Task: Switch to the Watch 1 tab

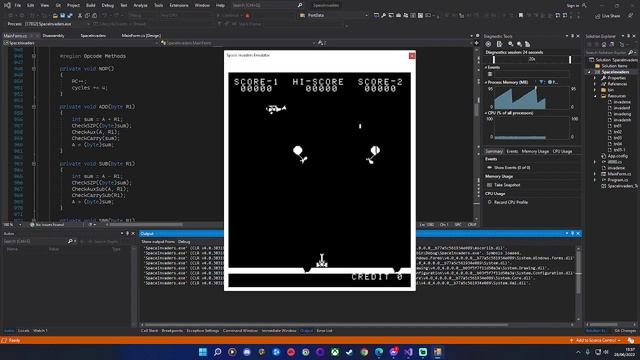Action: click(40, 331)
